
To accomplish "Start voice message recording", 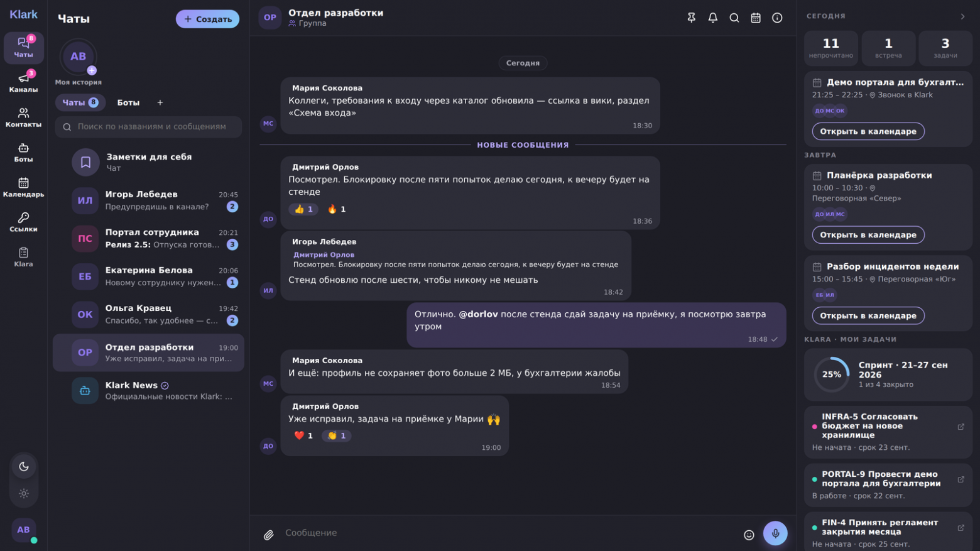I will [x=775, y=533].
